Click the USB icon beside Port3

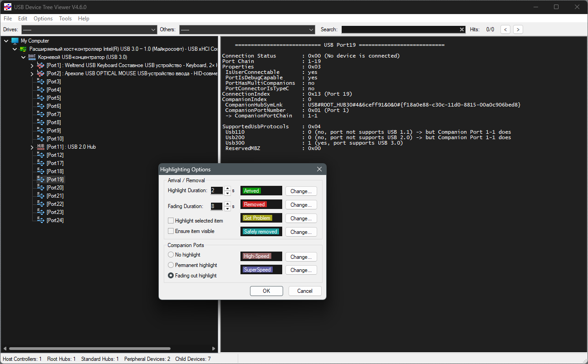(40, 82)
